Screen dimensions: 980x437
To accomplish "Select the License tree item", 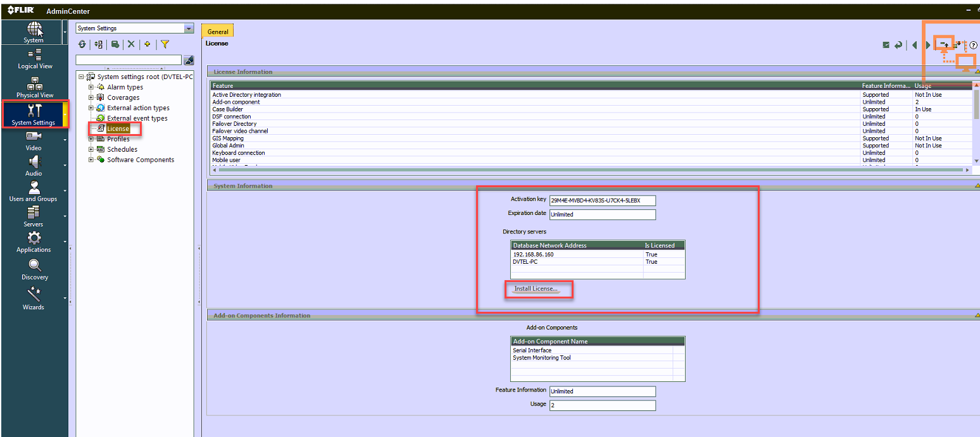I will tap(118, 128).
